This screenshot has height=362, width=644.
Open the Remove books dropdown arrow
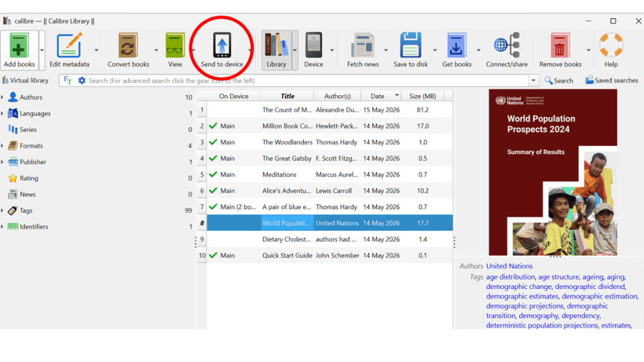588,50
